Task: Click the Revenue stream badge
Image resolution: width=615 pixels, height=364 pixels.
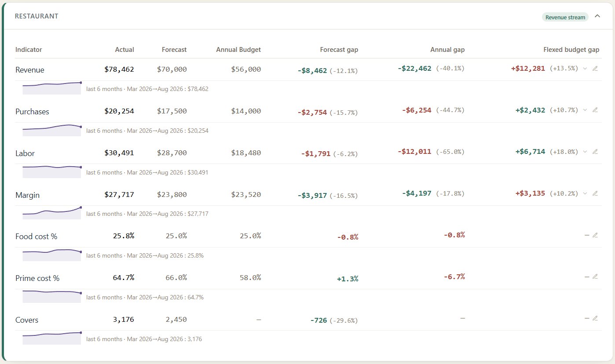Action: 565,17
